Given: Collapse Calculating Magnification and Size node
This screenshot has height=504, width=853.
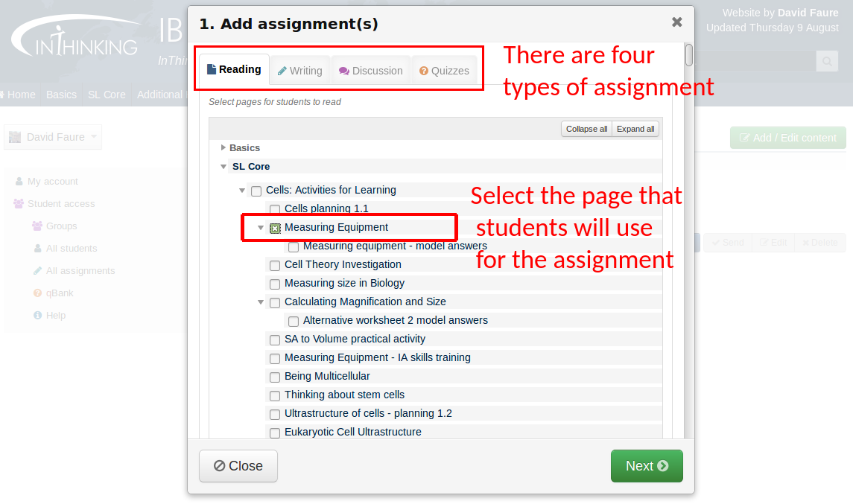Looking at the screenshot, I should point(261,302).
